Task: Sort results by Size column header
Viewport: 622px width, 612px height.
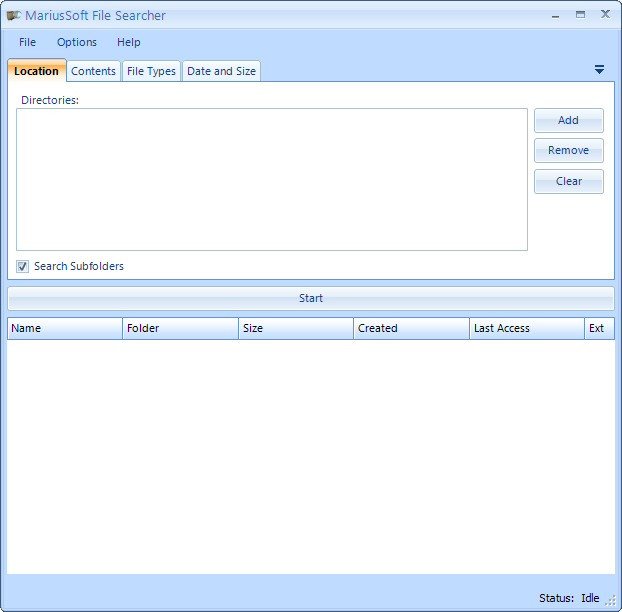Action: click(x=296, y=328)
